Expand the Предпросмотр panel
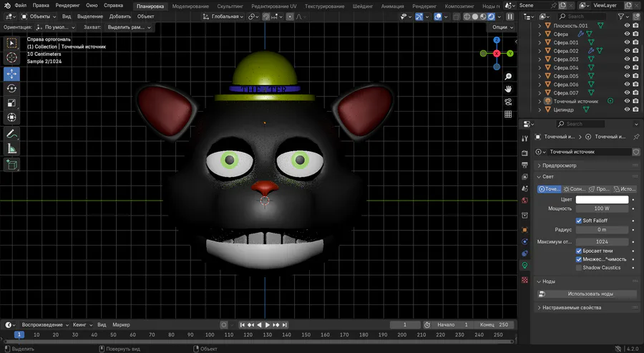644x353 pixels. [x=587, y=165]
